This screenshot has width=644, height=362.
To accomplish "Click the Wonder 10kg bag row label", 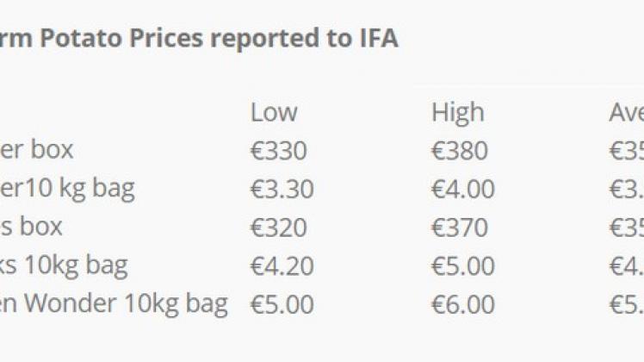I will [114, 304].
